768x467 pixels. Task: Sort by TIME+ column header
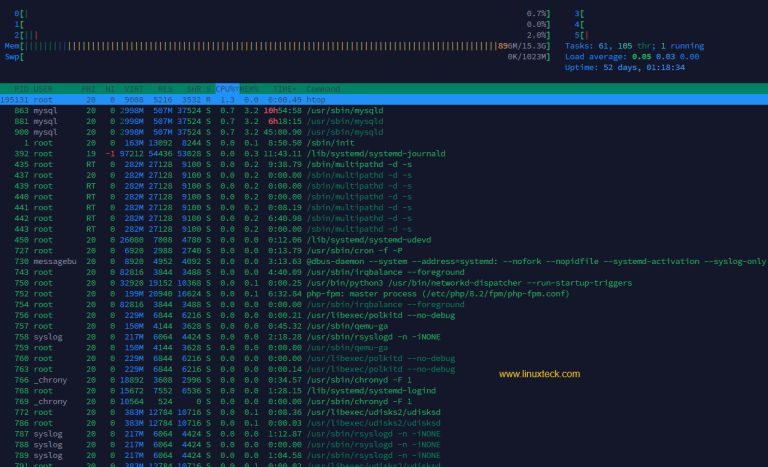click(285, 89)
